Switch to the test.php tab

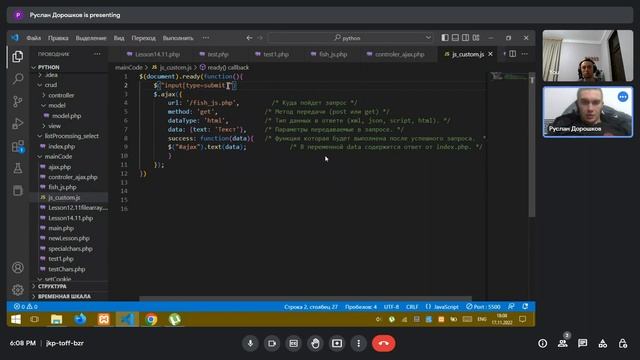214,54
